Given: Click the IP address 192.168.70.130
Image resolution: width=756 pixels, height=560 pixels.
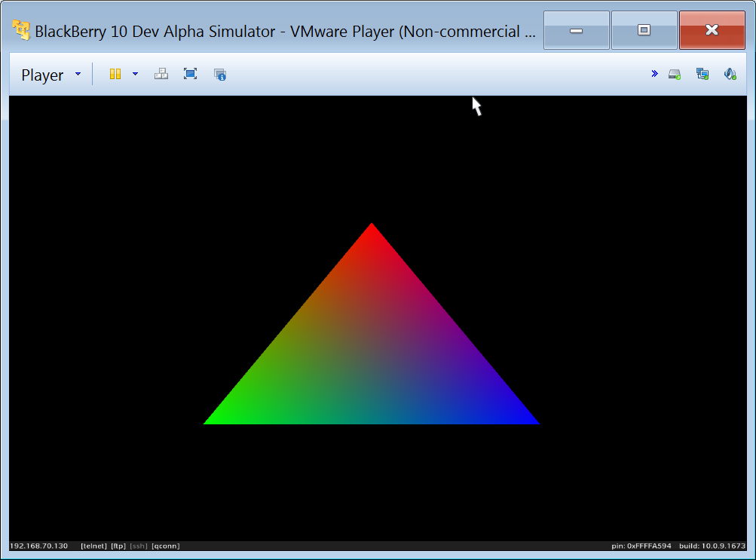Looking at the screenshot, I should pyautogui.click(x=39, y=546).
